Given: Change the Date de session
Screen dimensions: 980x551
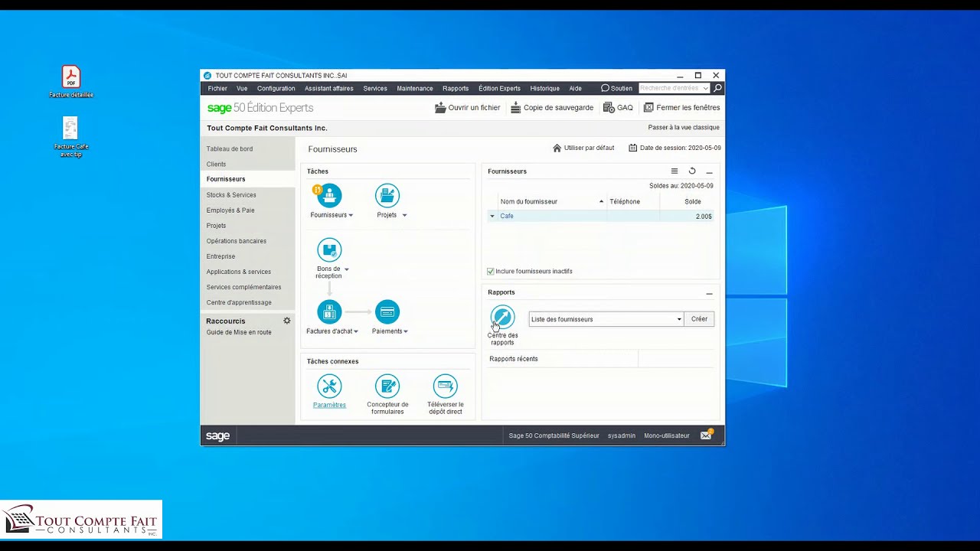Looking at the screenshot, I should 675,148.
